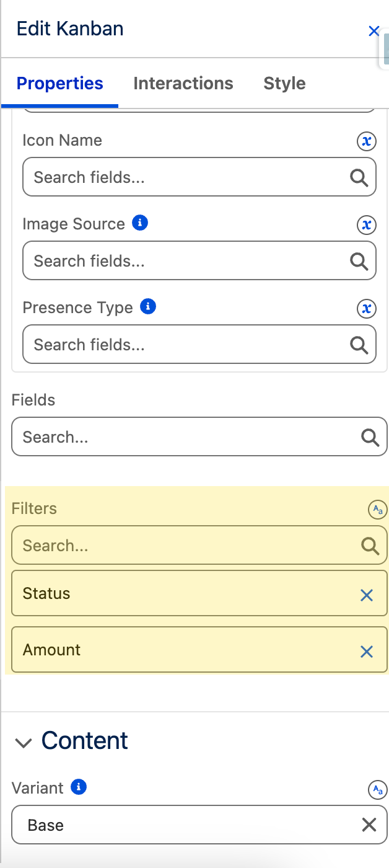This screenshot has width=389, height=868.
Task: Remove the Status filter
Action: coord(367,596)
